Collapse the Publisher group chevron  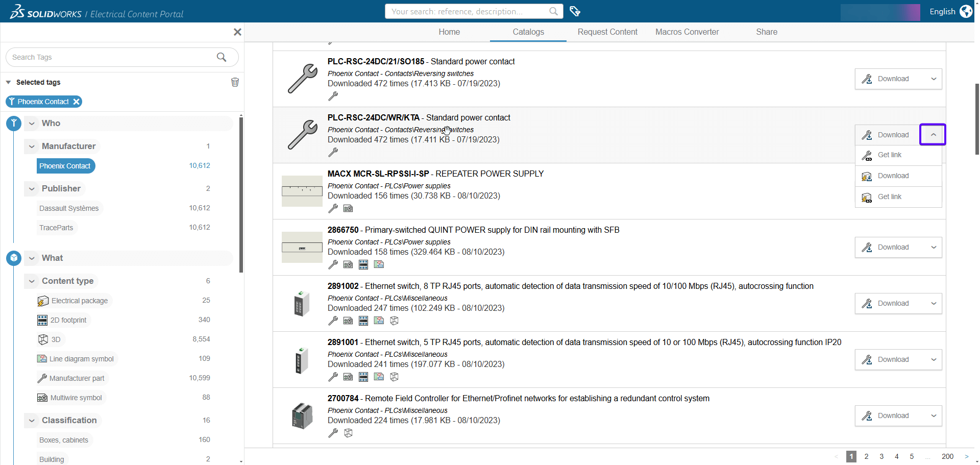(32, 188)
